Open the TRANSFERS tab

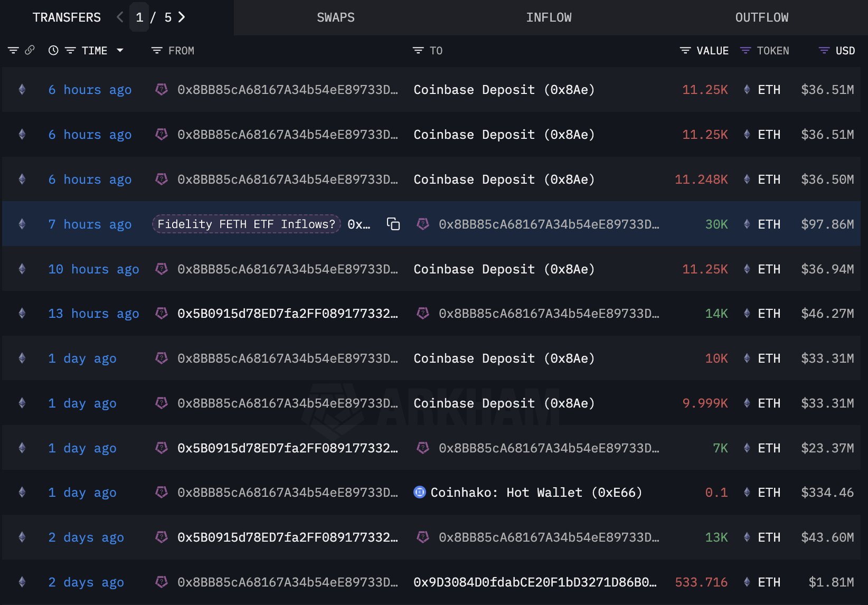tap(67, 17)
